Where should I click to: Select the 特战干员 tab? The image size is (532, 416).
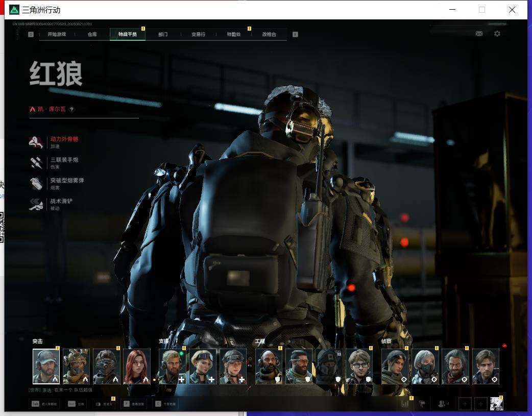point(128,34)
